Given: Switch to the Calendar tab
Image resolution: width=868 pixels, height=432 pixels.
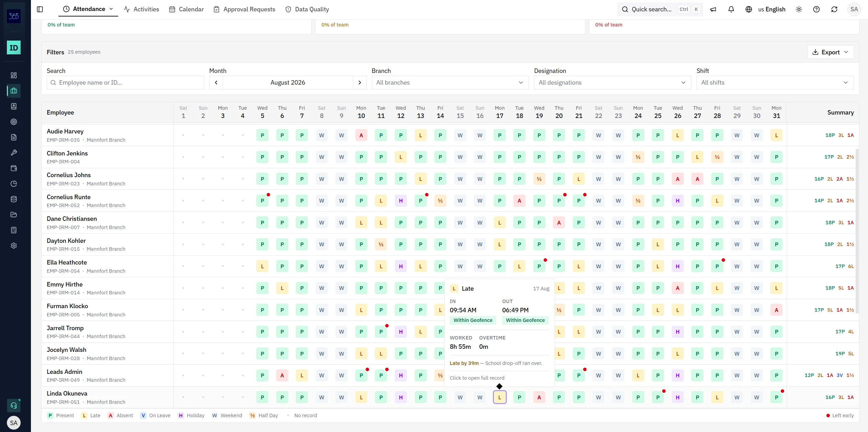Looking at the screenshot, I should [187, 9].
